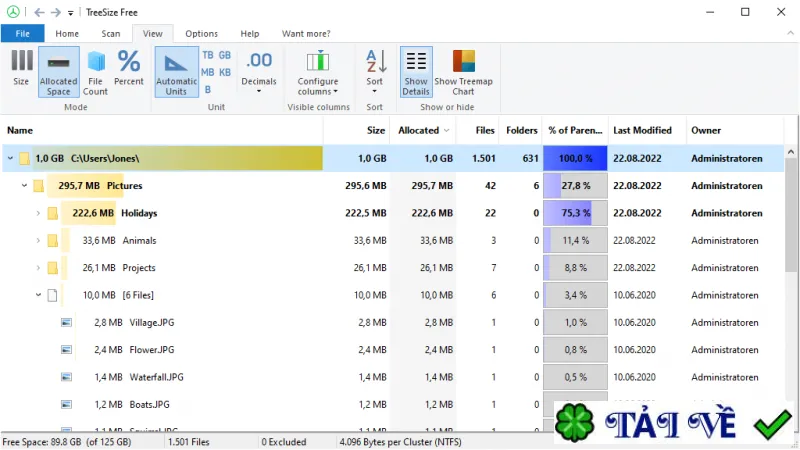Toggle Automatic Units
Viewport: 800px width, 450px height.
tap(176, 71)
